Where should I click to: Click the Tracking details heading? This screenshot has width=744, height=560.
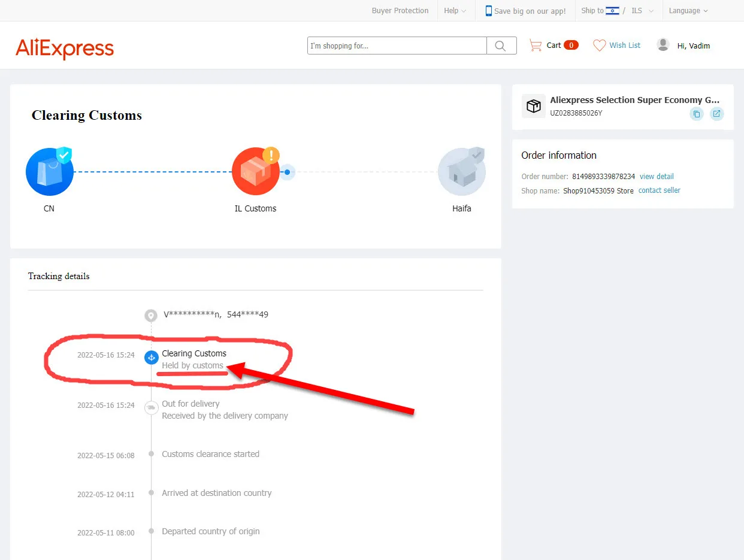coord(59,276)
